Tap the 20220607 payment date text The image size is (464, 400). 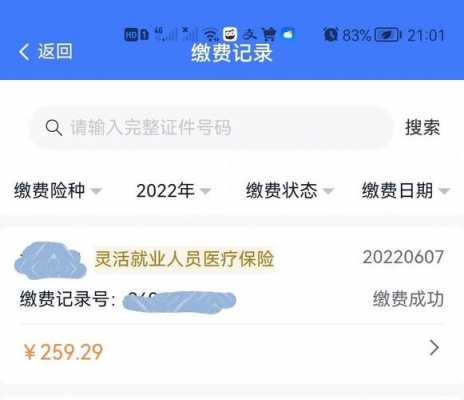point(403,257)
